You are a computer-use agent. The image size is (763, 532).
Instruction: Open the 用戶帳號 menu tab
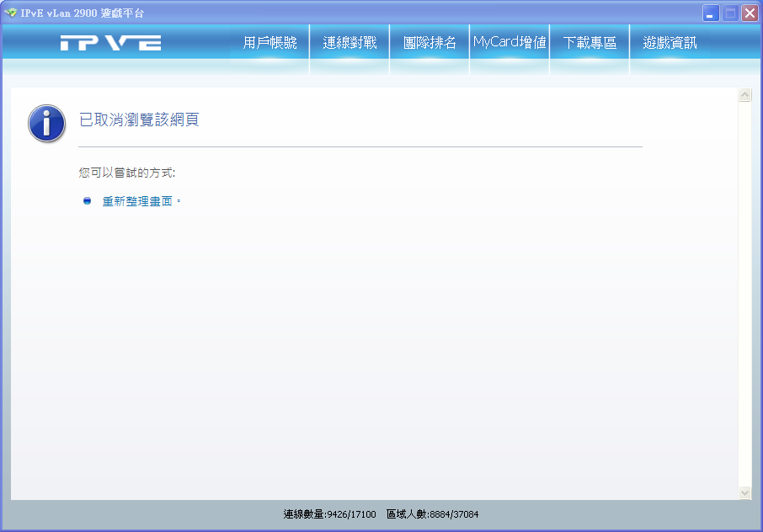[x=269, y=43]
